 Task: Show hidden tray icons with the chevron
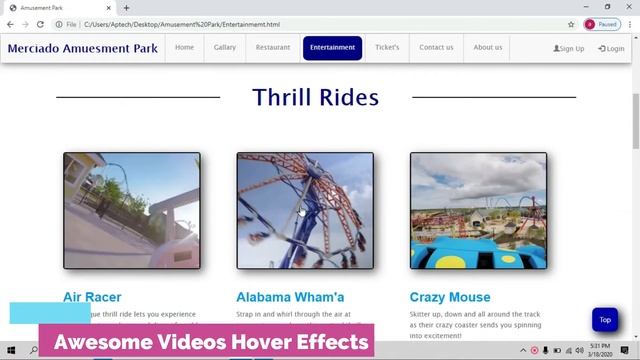[x=523, y=350]
